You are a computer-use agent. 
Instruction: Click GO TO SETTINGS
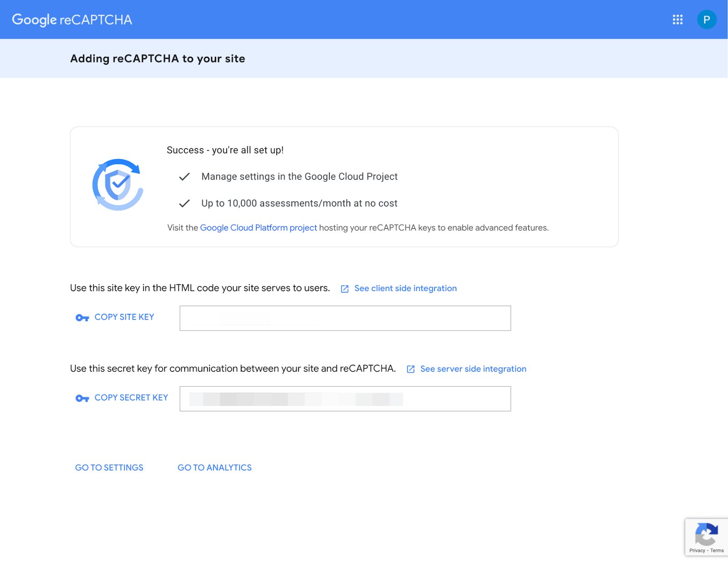[x=109, y=468]
